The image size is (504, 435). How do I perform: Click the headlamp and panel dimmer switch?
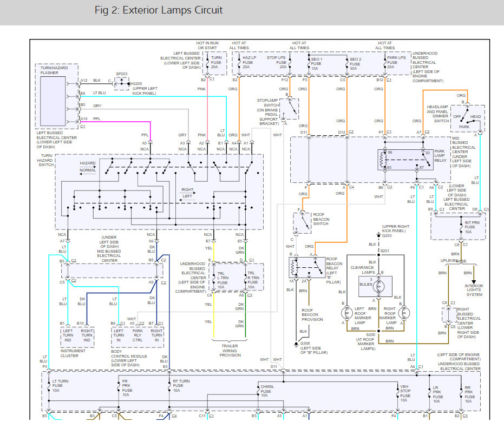point(468,118)
